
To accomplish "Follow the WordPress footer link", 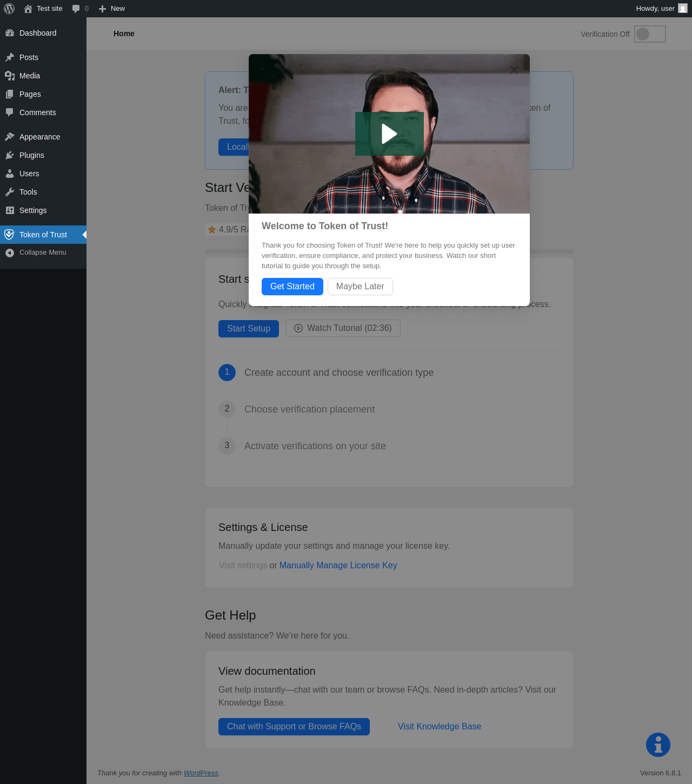I will click(201, 773).
